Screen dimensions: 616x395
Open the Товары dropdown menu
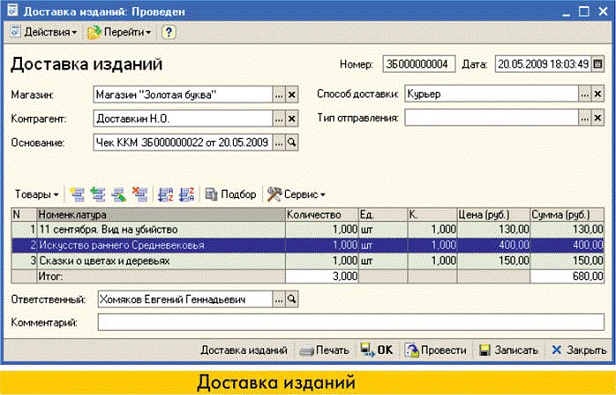[x=37, y=195]
